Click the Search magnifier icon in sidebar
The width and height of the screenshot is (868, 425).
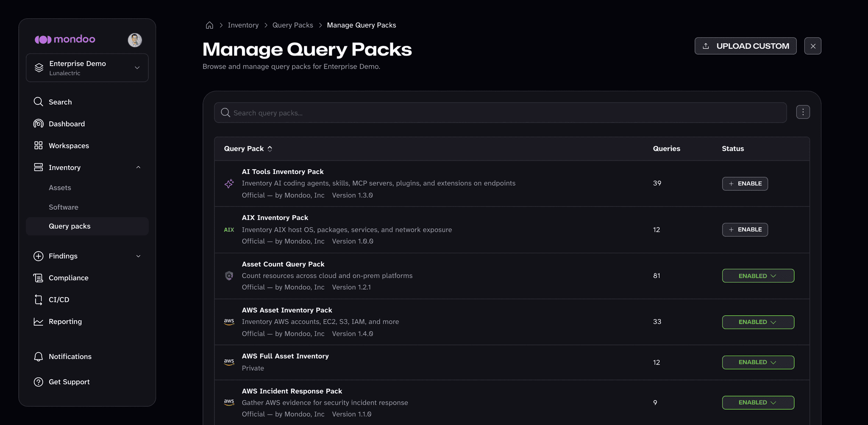[x=38, y=102]
